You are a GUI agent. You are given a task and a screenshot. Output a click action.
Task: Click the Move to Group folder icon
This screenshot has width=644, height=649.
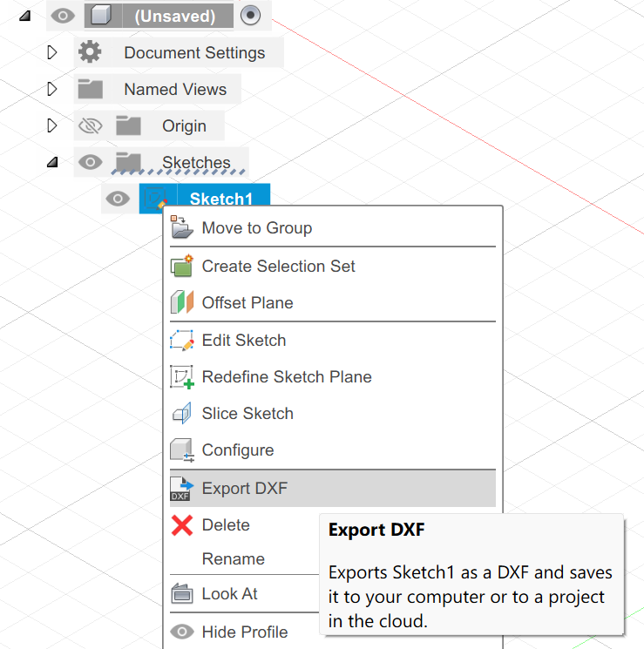click(x=181, y=227)
